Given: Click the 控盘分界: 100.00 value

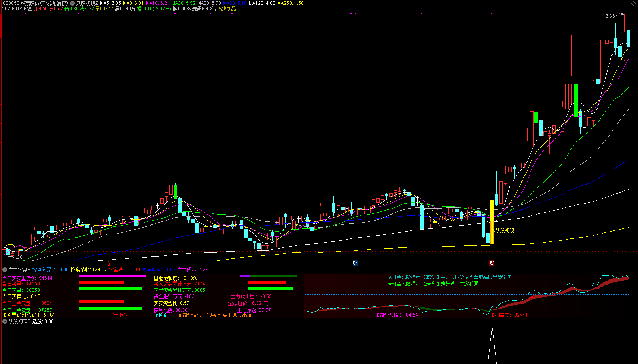Looking at the screenshot, I should (51, 270).
